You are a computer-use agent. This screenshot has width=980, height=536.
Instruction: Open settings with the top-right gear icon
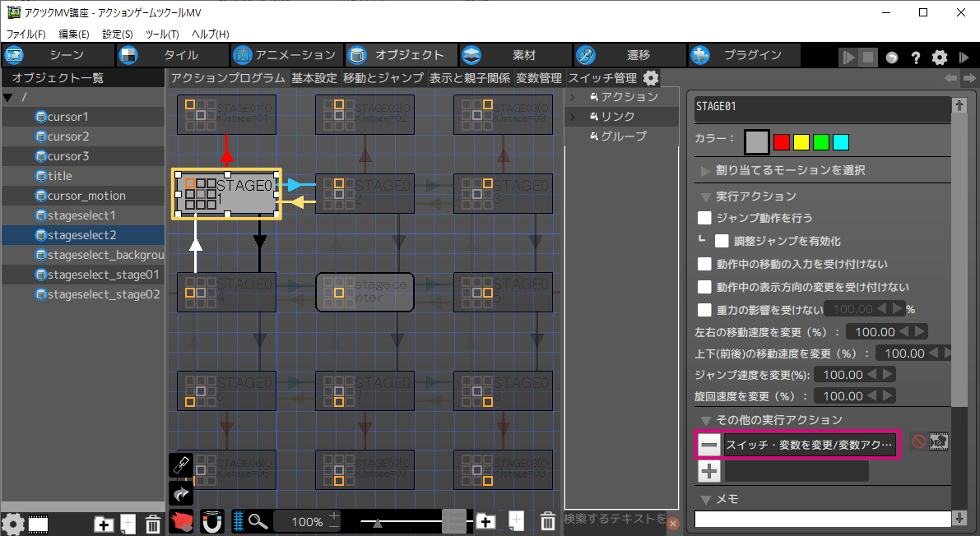point(939,58)
